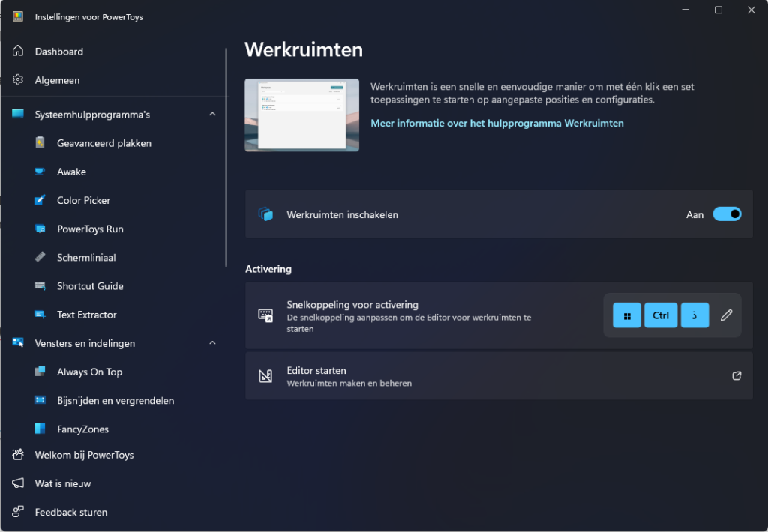
Task: Click the Awake coffee cup icon
Action: [x=40, y=172]
